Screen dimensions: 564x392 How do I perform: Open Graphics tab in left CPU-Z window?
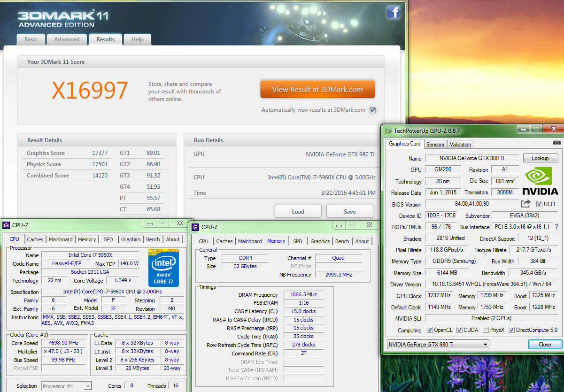[131, 239]
